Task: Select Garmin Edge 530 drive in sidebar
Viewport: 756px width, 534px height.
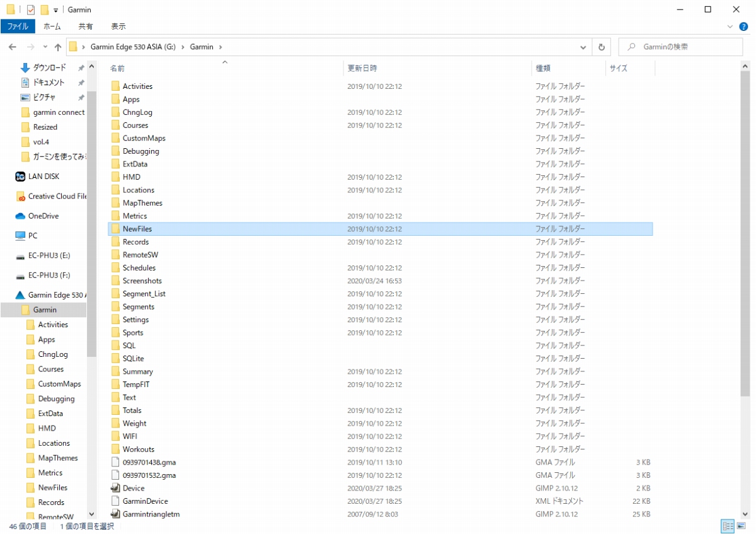Action: (57, 294)
